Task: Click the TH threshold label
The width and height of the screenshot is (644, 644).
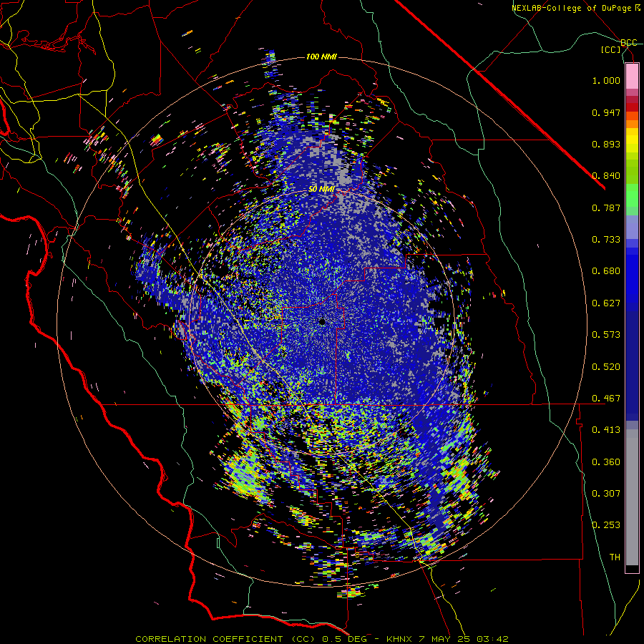Action: point(615,557)
